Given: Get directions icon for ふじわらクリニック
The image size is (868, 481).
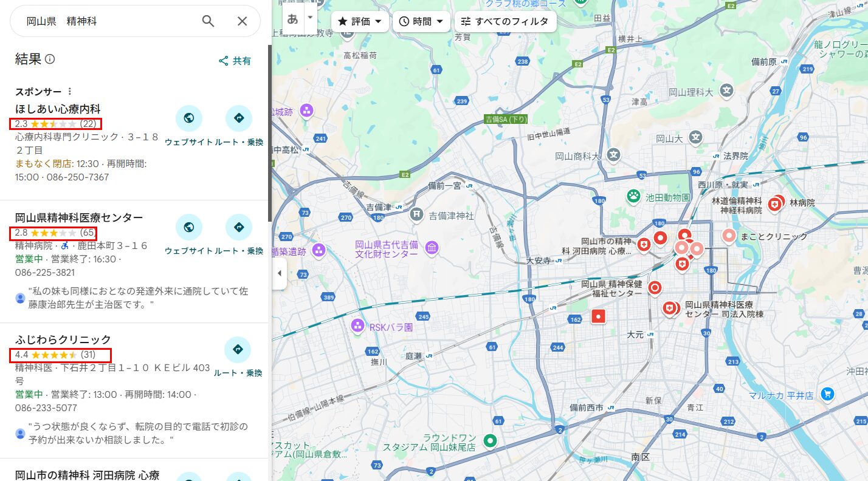Looking at the screenshot, I should [238, 350].
